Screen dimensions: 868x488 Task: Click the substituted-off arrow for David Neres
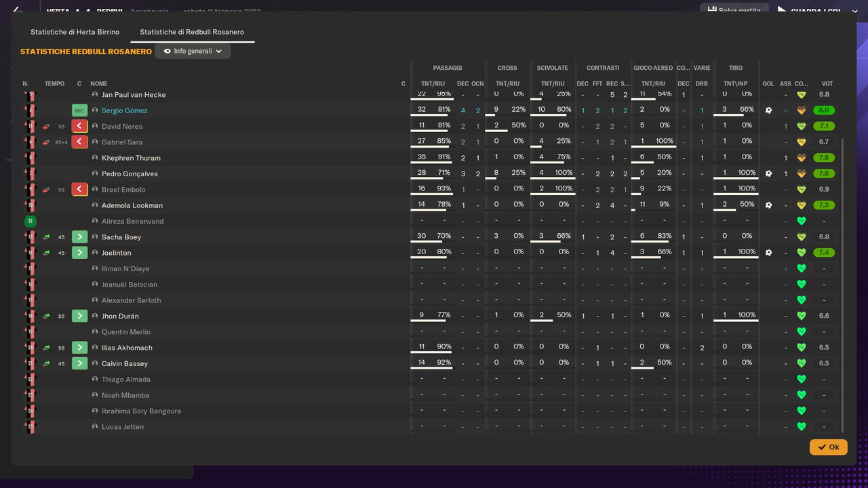pos(79,126)
